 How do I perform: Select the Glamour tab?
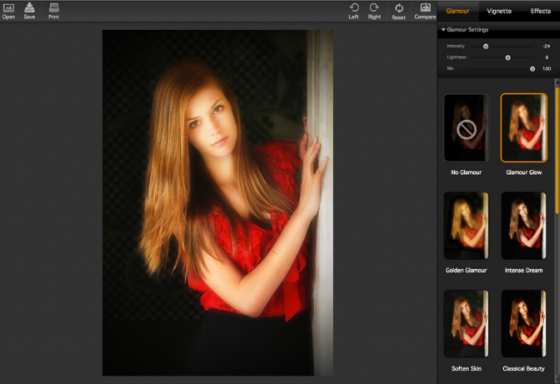(x=458, y=11)
